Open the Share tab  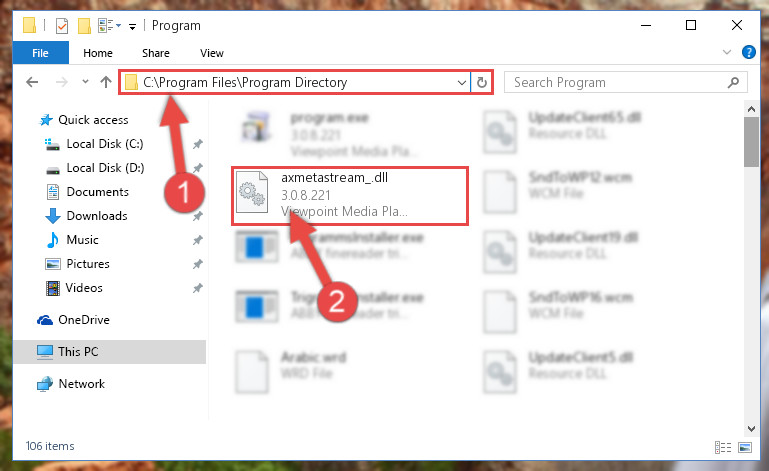156,53
